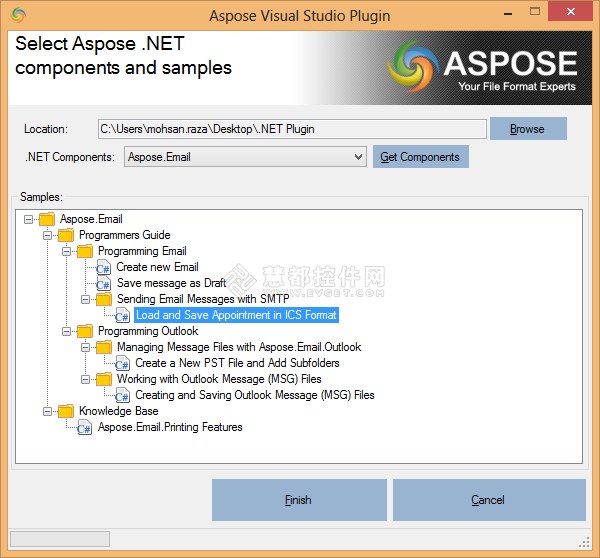
Task: Click the Get Components button
Action: 421,157
